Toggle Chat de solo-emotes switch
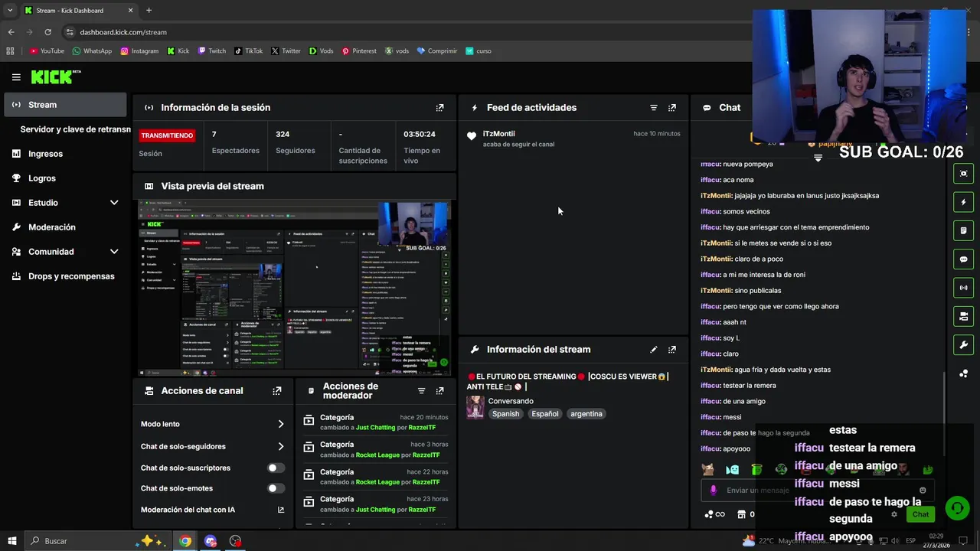The width and height of the screenshot is (980, 551). (276, 488)
